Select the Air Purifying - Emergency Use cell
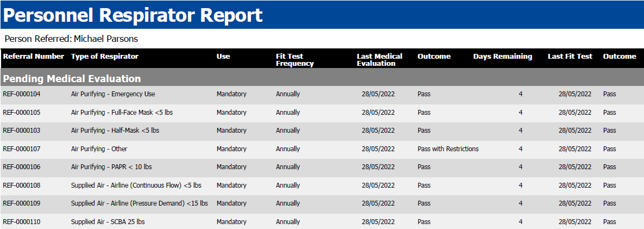The image size is (644, 229). (113, 94)
